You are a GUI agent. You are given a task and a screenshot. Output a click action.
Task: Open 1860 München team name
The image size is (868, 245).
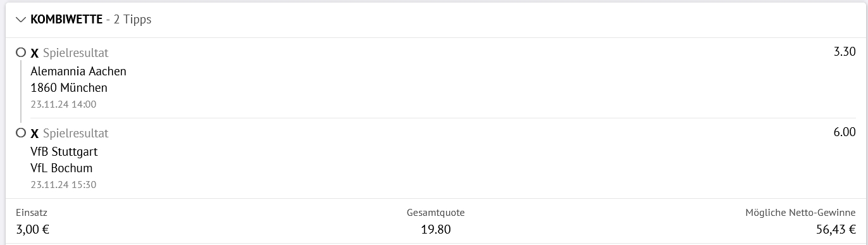(x=69, y=87)
